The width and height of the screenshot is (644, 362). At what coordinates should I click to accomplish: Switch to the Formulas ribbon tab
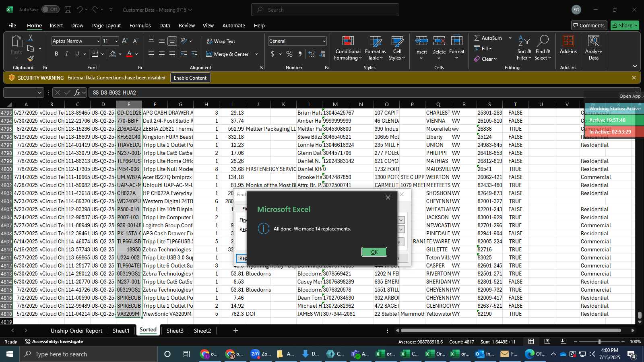(140, 25)
